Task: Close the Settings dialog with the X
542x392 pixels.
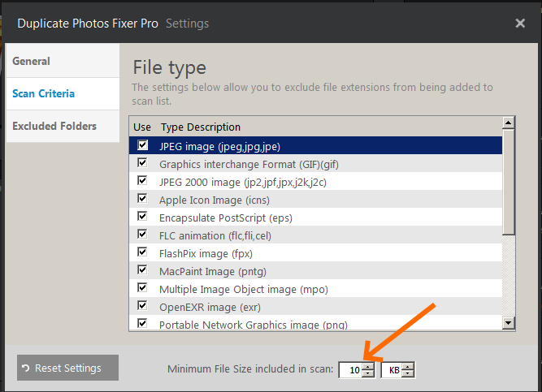Action: (x=520, y=24)
